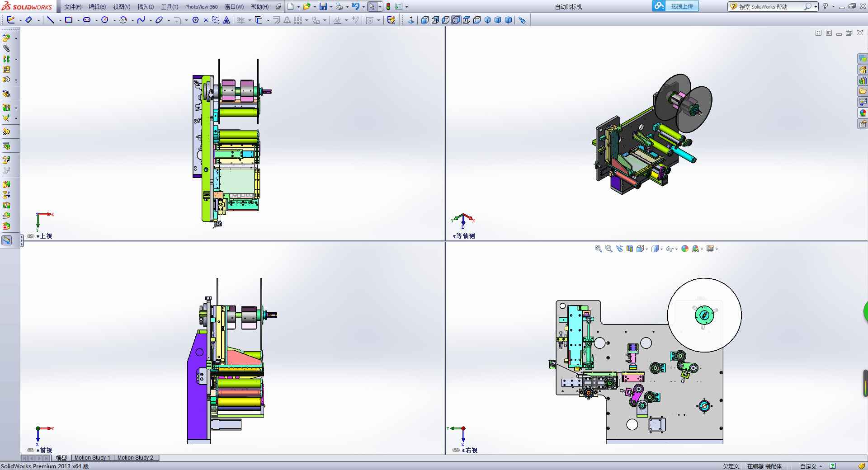Click the Rapid Sketch icon
The image size is (868, 470).
[392, 20]
